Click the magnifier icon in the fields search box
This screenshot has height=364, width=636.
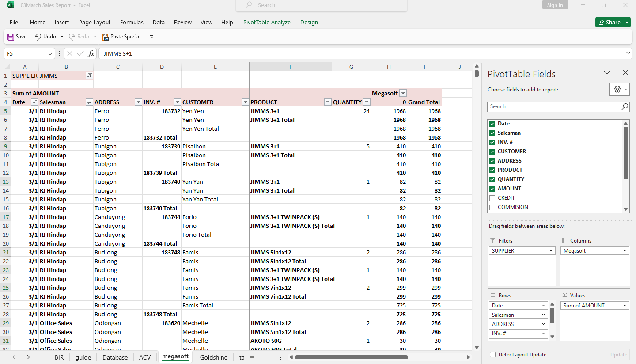625,106
